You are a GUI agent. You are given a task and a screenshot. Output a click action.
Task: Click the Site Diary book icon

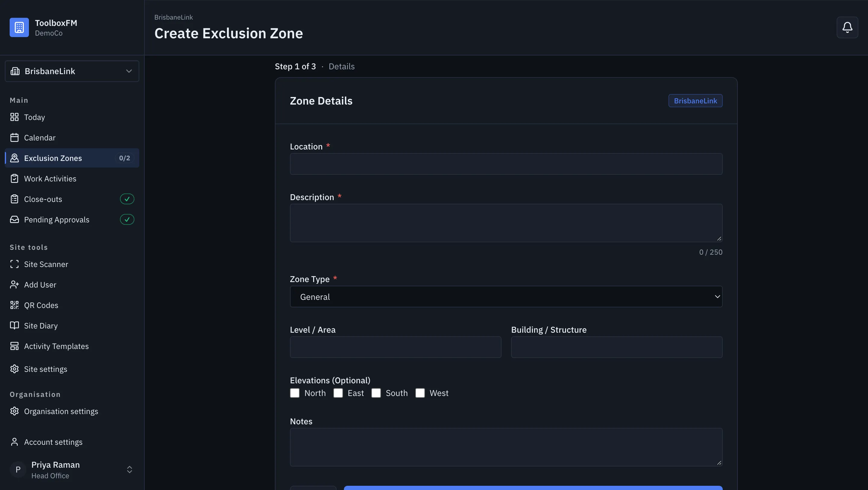point(14,325)
